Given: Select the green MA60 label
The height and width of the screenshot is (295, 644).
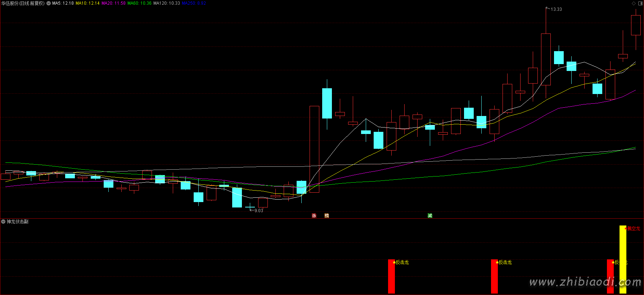Looking at the screenshot, I should coord(139,3).
